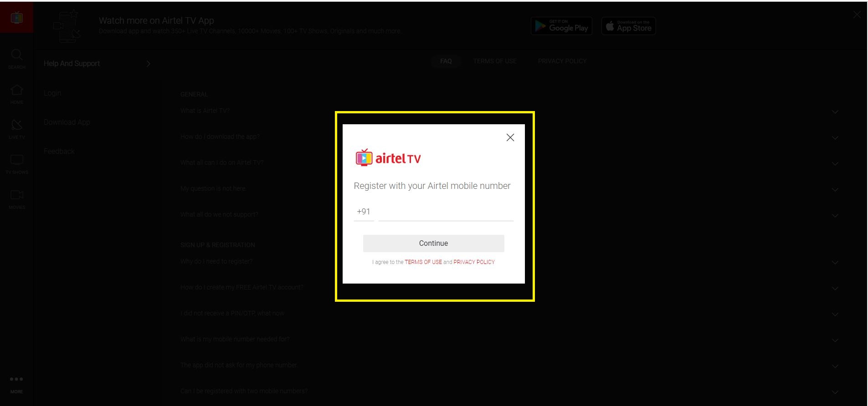Click 'What all can I do on Airtel TV?' text
Viewport: 868px width, 406px height.
(x=222, y=162)
